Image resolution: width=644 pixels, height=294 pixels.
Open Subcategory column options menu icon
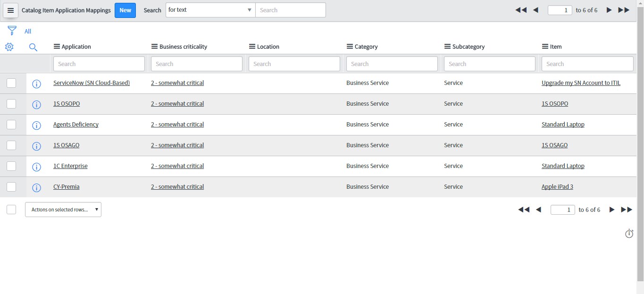pos(447,46)
